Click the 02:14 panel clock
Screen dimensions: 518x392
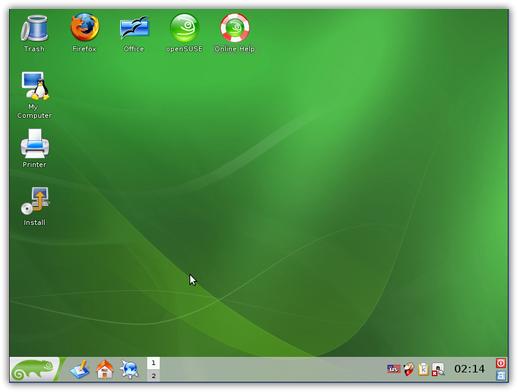click(469, 369)
